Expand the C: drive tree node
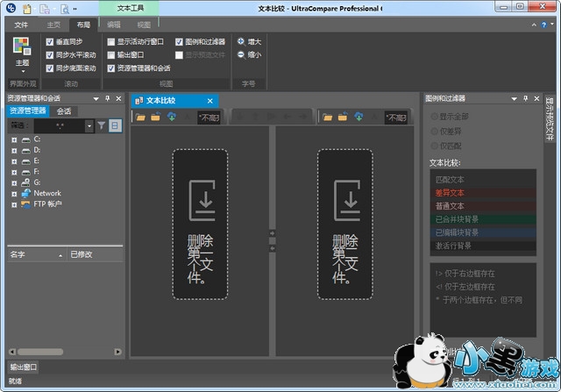561x392 pixels. [x=14, y=139]
